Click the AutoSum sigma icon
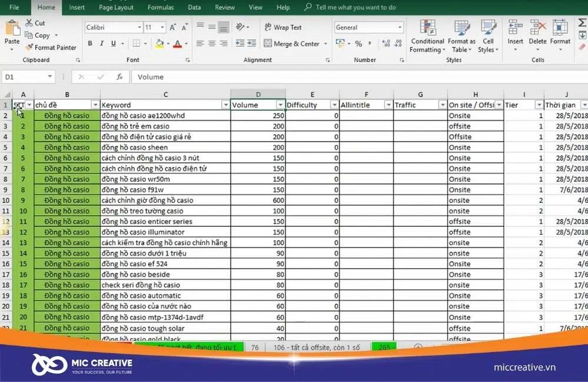This screenshot has height=382, width=588. point(582,23)
